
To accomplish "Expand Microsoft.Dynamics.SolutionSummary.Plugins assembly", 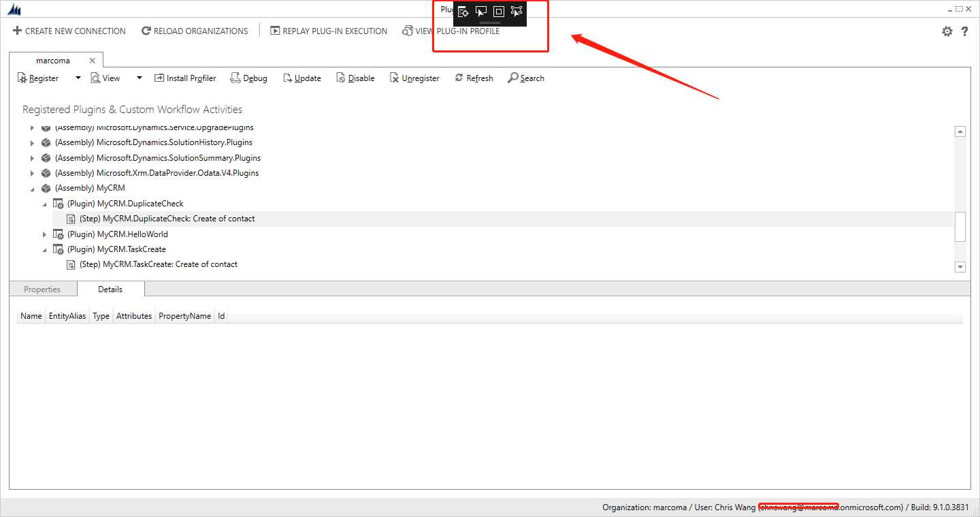I will point(32,158).
